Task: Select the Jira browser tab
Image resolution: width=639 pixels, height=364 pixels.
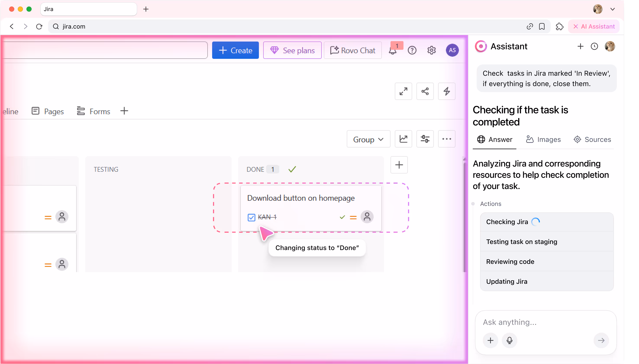Action: (89, 9)
